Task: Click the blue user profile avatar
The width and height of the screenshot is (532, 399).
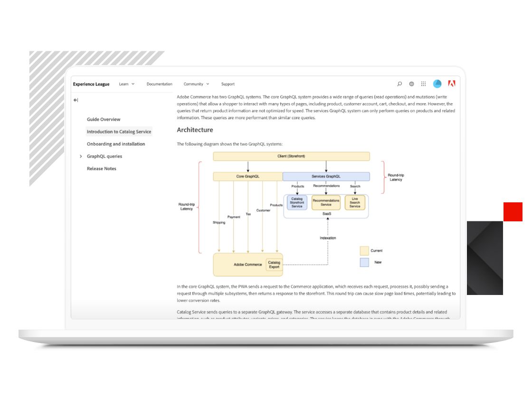Action: click(437, 84)
